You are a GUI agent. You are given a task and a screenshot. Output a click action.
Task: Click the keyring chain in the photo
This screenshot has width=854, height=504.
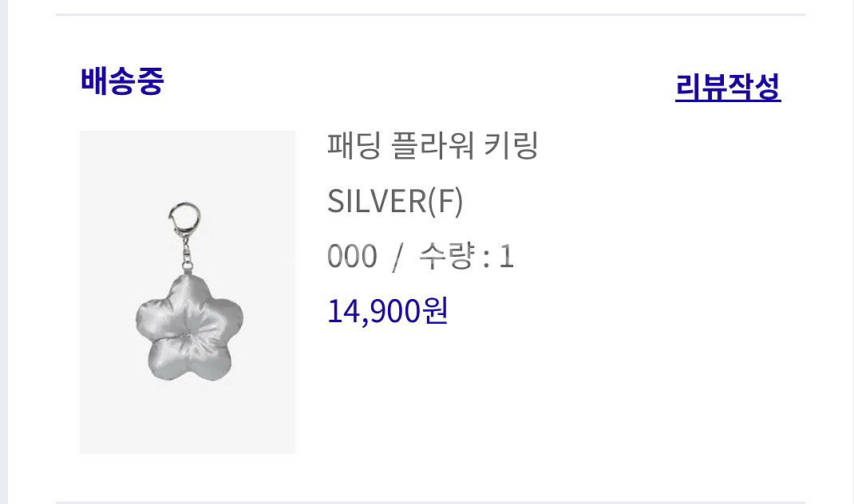187,254
